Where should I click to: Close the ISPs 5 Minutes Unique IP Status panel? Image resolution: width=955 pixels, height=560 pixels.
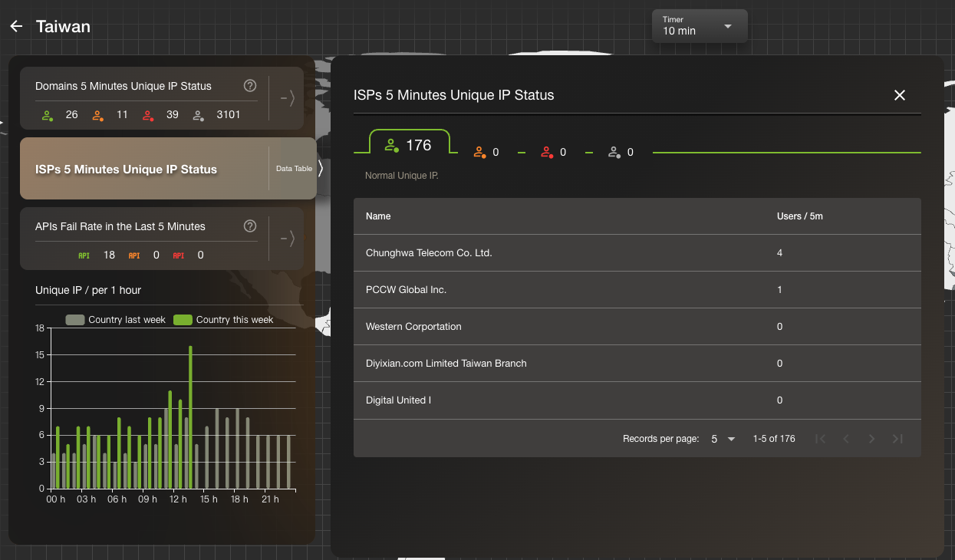(x=900, y=95)
